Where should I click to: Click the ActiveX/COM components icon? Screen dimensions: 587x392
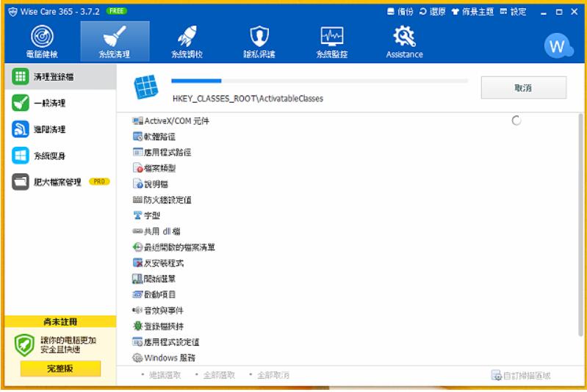[x=138, y=121]
